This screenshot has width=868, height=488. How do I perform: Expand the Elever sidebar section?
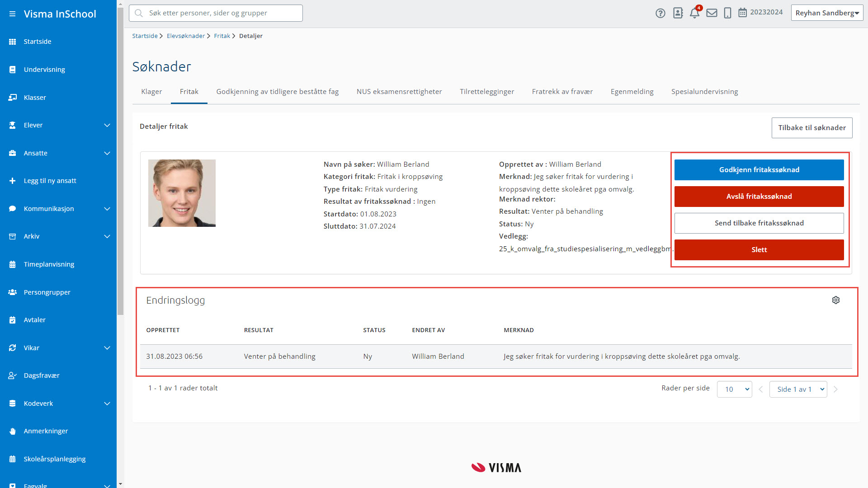[x=107, y=125]
